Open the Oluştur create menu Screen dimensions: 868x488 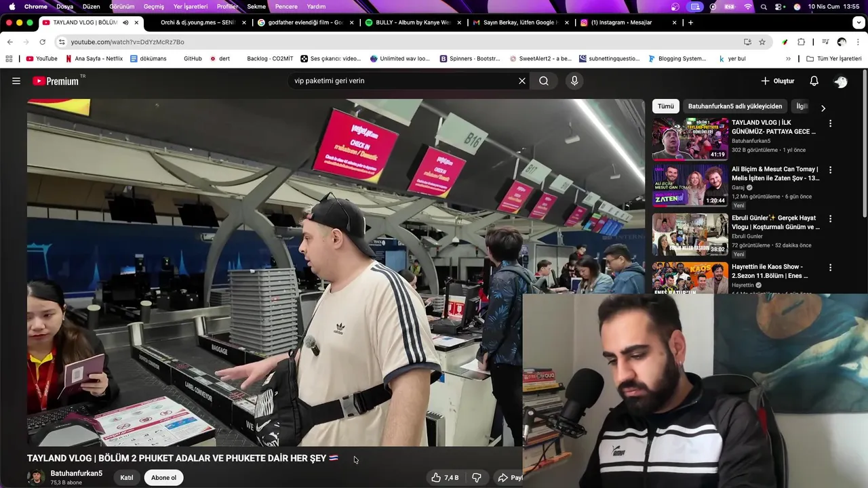(777, 81)
